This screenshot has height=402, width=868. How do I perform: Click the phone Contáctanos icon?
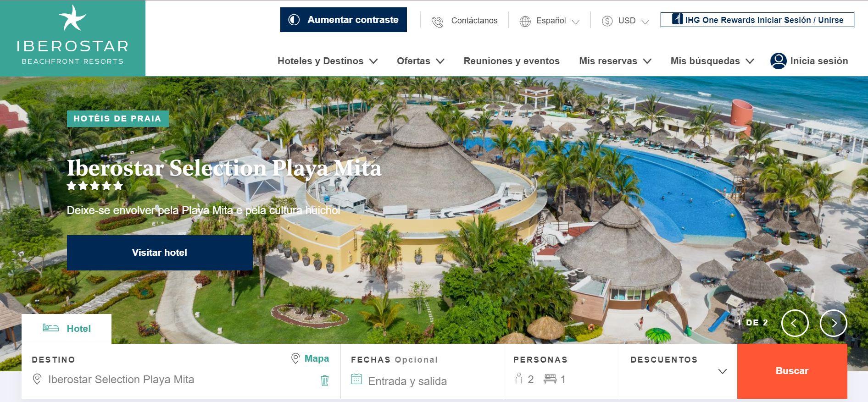pyautogui.click(x=437, y=21)
